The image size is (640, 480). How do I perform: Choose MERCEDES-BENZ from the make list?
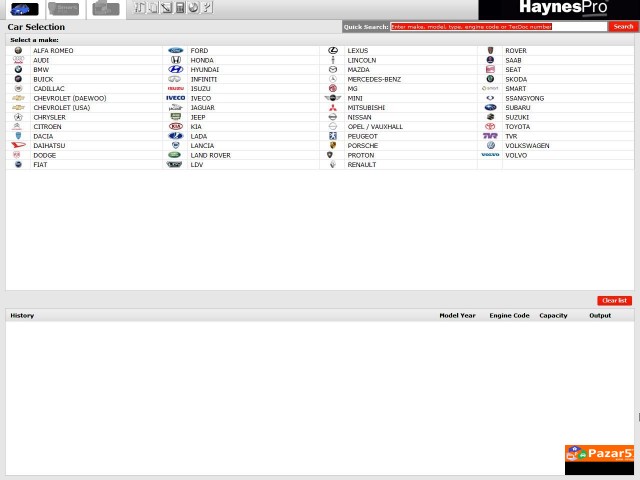[374, 79]
